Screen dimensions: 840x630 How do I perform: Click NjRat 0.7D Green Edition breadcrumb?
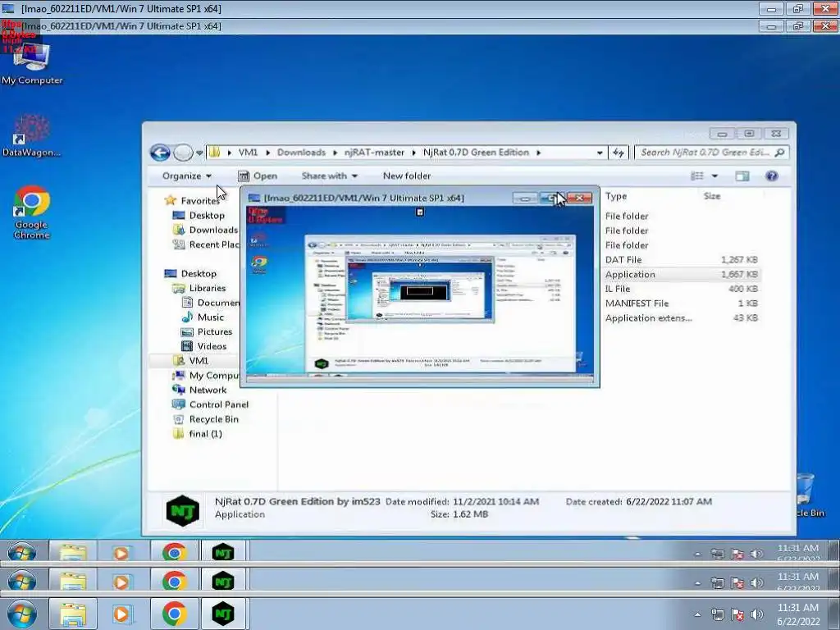click(476, 153)
